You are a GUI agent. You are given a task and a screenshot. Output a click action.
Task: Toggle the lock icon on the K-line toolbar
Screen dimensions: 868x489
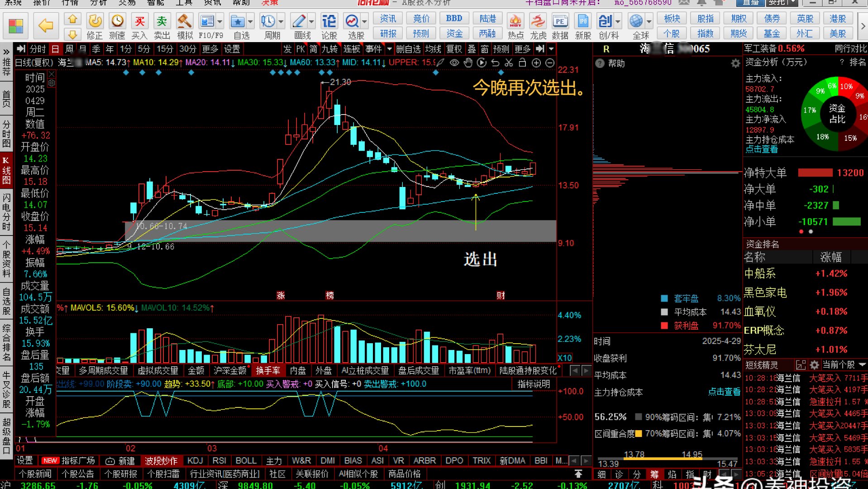(521, 63)
